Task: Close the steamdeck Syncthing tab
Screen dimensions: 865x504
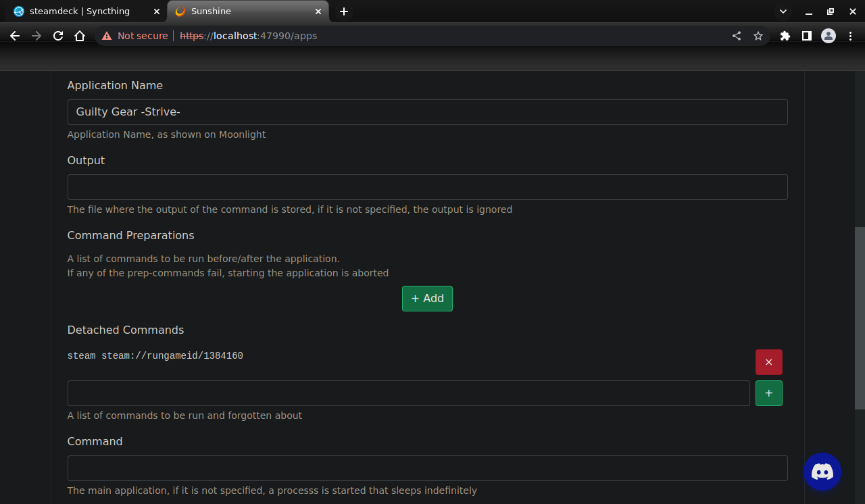Action: (157, 11)
